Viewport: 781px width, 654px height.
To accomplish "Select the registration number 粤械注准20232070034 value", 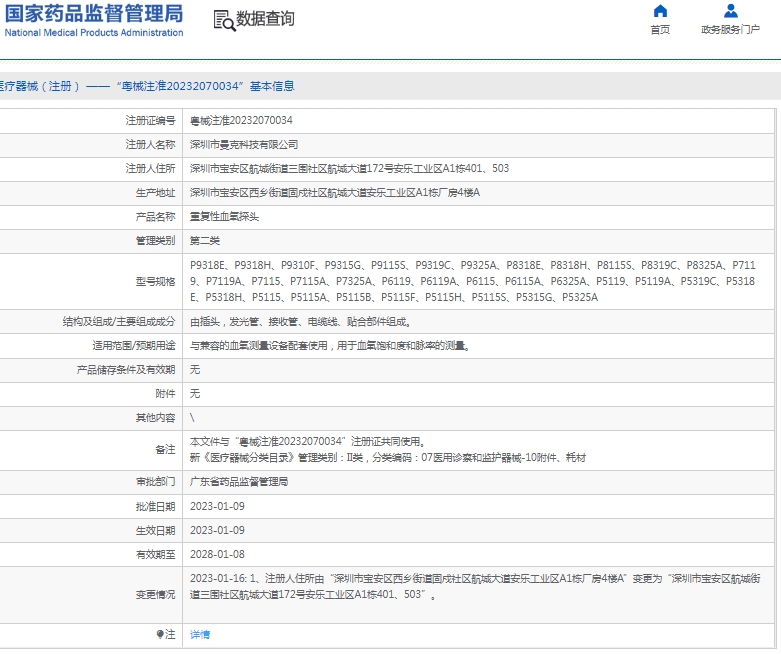I will coord(241,121).
